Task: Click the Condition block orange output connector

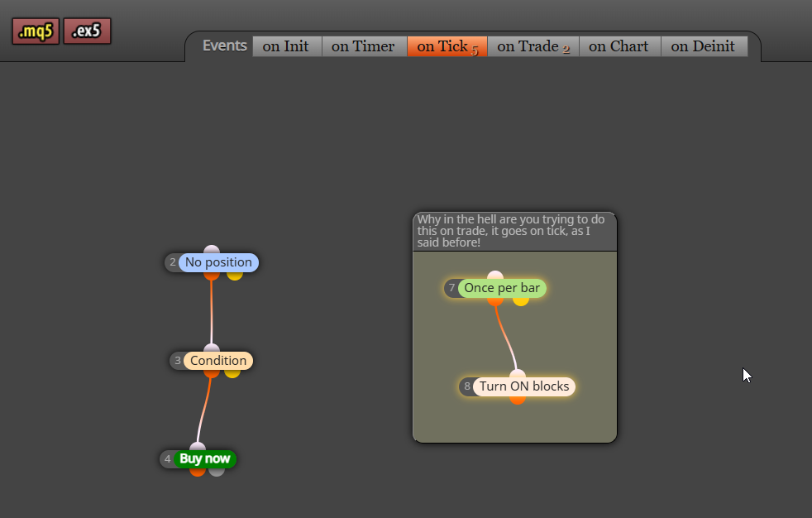Action: (x=212, y=373)
